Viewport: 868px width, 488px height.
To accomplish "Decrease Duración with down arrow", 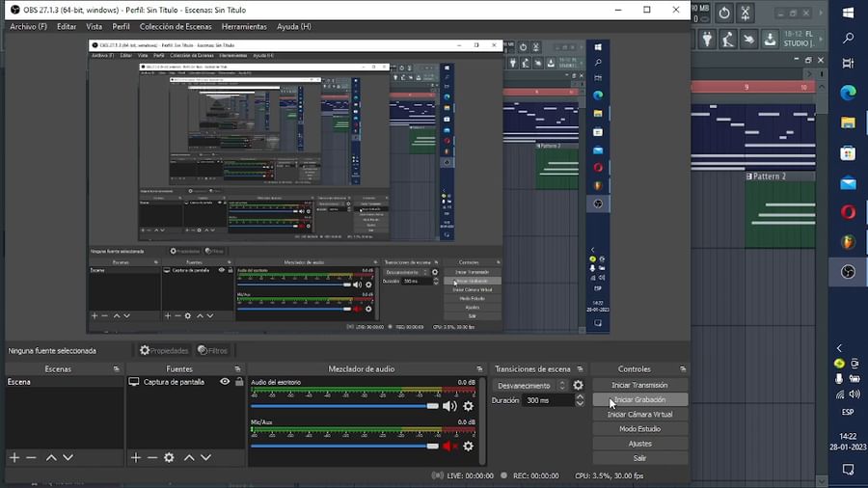I will [x=580, y=403].
